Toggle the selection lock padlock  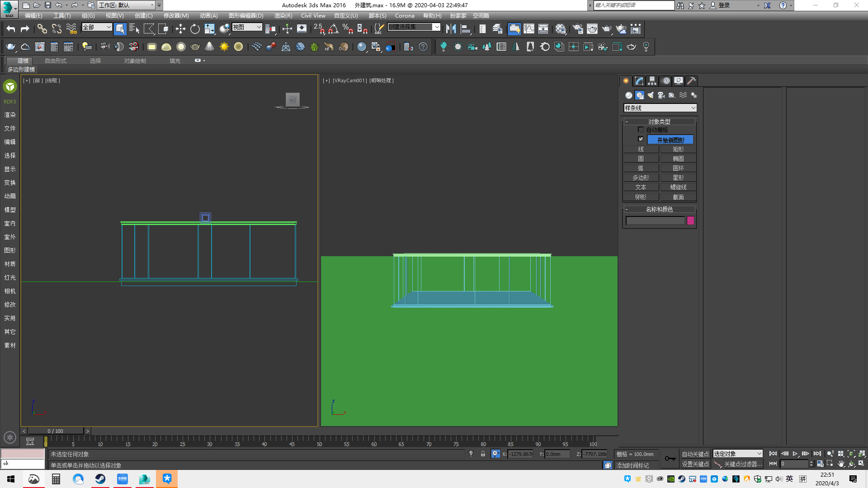tap(483, 454)
